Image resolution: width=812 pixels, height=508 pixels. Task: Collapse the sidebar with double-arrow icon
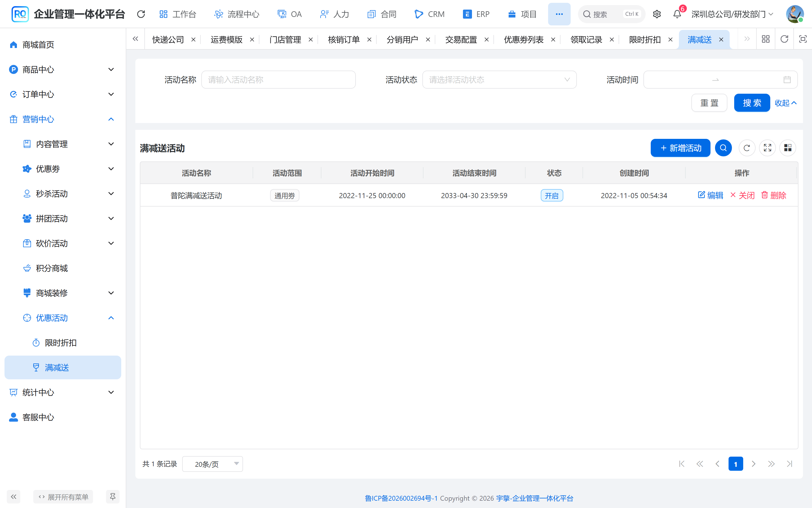click(x=14, y=497)
